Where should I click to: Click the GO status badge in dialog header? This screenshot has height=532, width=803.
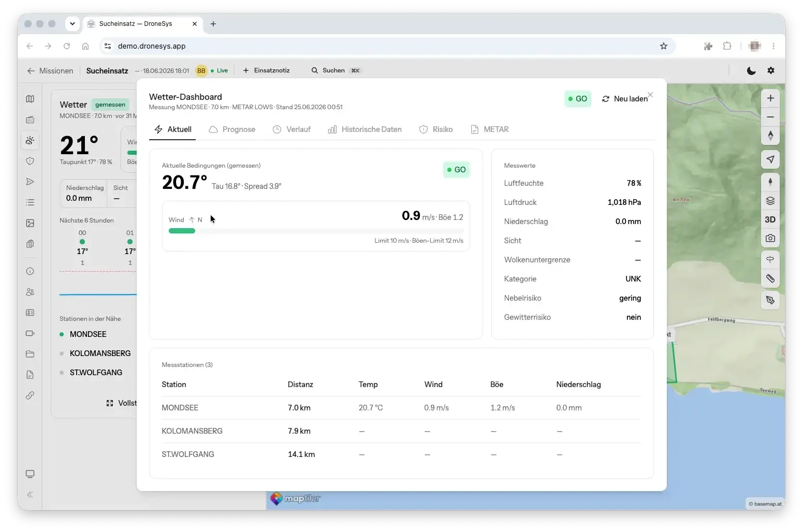pos(578,99)
